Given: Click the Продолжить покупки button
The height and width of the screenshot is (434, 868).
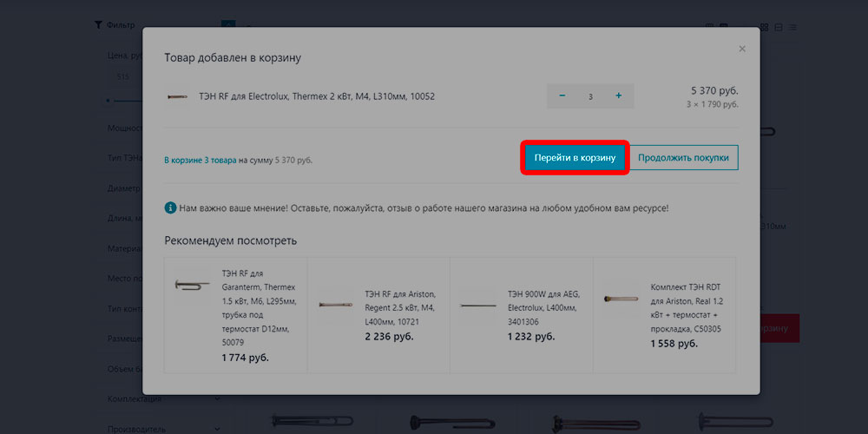Looking at the screenshot, I should click(683, 158).
